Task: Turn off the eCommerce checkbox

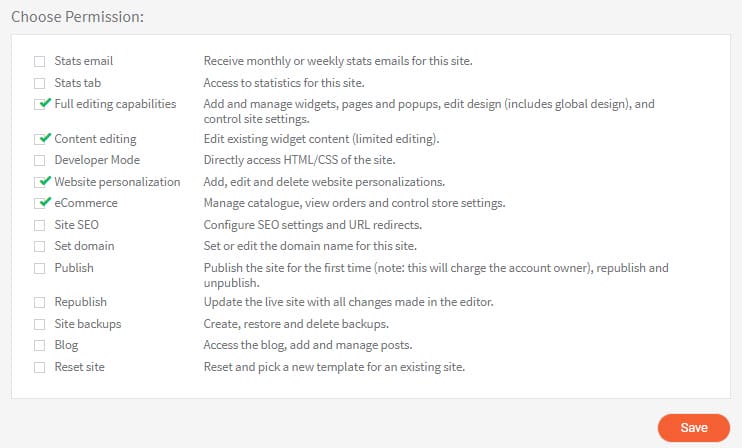Action: (x=40, y=203)
